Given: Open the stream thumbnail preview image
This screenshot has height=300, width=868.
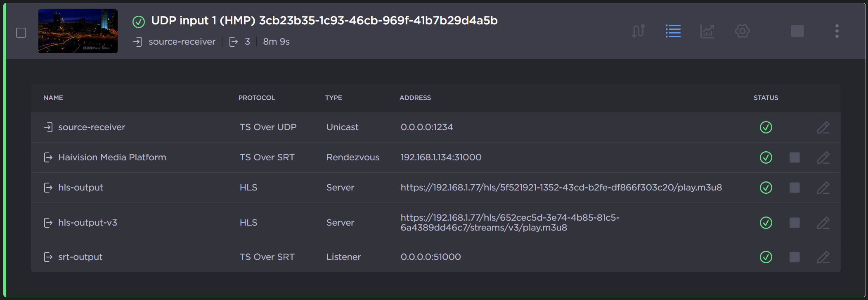Looking at the screenshot, I should click(78, 31).
